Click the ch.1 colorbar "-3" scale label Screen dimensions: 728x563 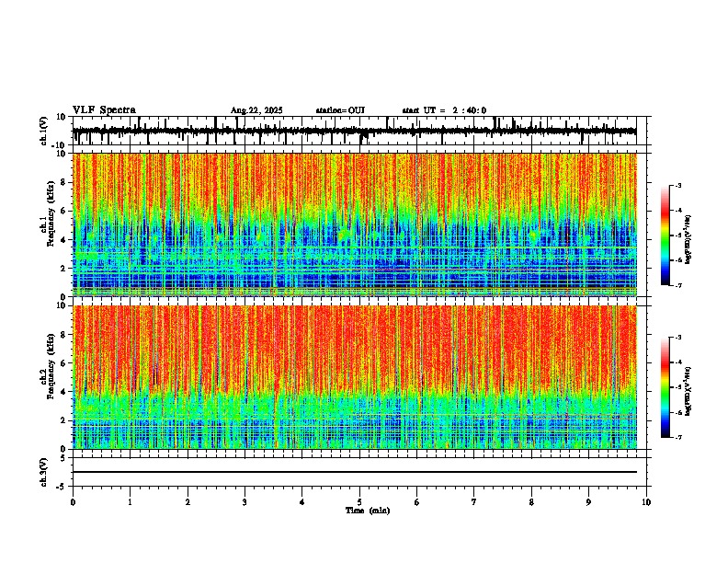click(677, 185)
